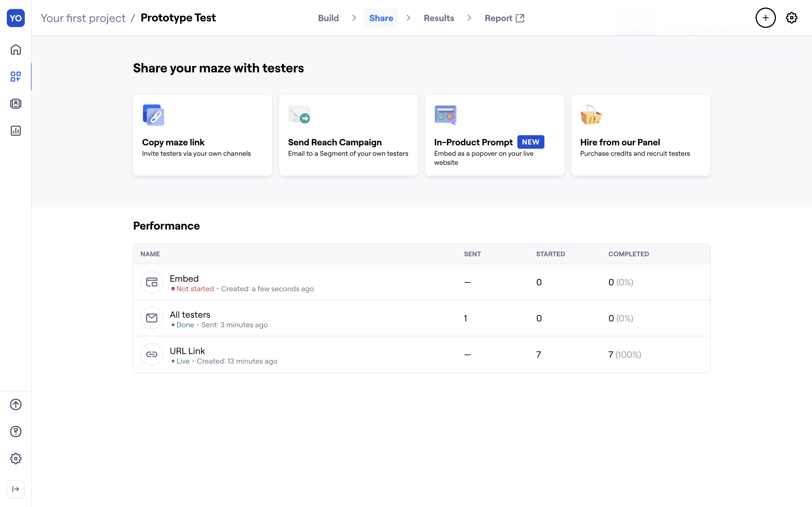This screenshot has height=507, width=812.
Task: Open the help question mark icon
Action: click(x=16, y=432)
